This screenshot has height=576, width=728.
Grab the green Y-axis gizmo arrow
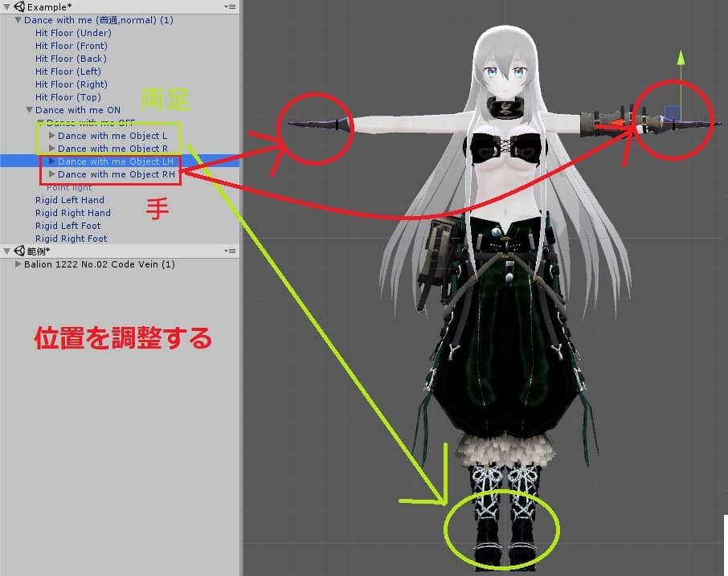coord(681,57)
